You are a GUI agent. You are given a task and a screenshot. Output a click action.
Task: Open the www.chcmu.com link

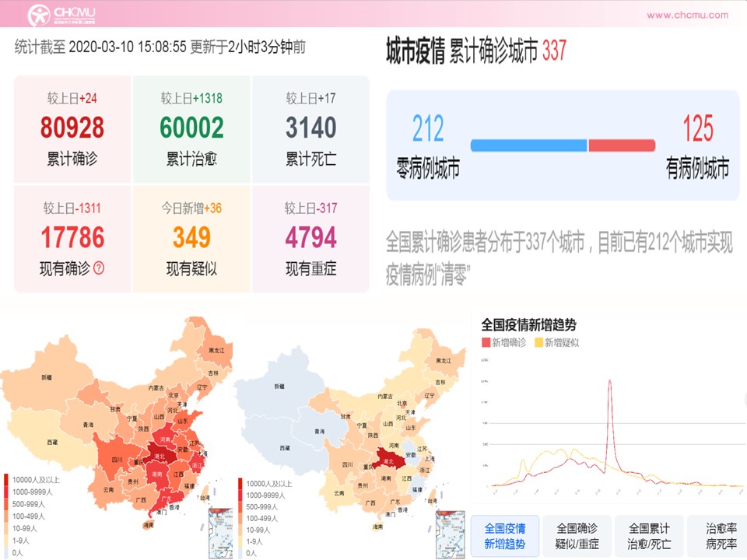point(687,15)
